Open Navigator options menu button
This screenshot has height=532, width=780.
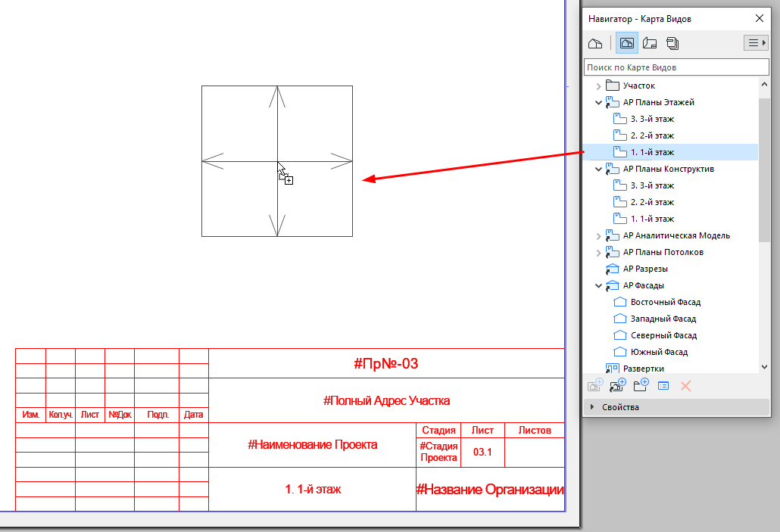pyautogui.click(x=756, y=43)
